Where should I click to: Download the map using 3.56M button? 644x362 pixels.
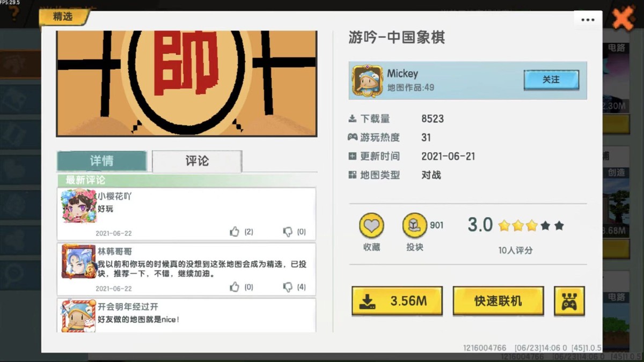click(x=397, y=301)
